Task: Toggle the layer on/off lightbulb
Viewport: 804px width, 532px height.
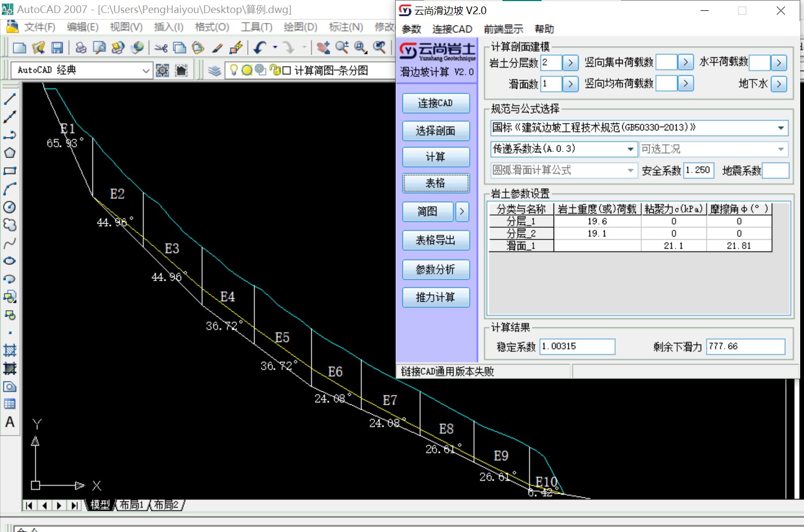Action: coord(234,70)
